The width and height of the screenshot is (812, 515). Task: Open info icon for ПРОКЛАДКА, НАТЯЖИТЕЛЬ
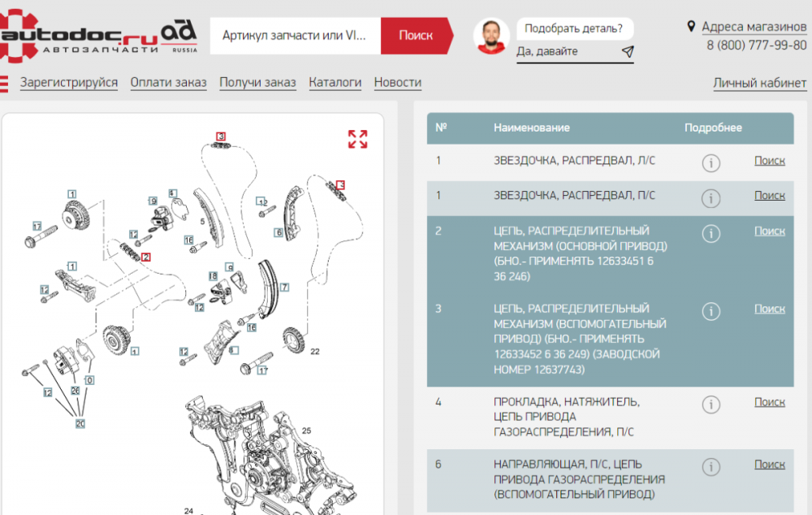coord(710,405)
